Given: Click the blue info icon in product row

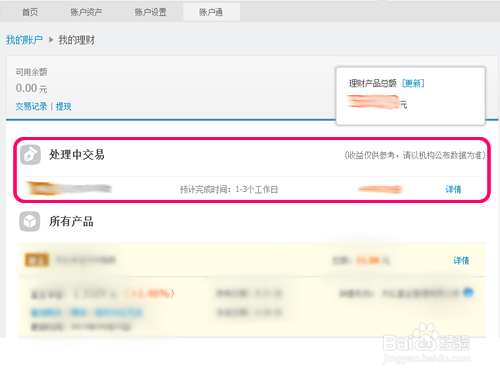Looking at the screenshot, I should [x=468, y=292].
